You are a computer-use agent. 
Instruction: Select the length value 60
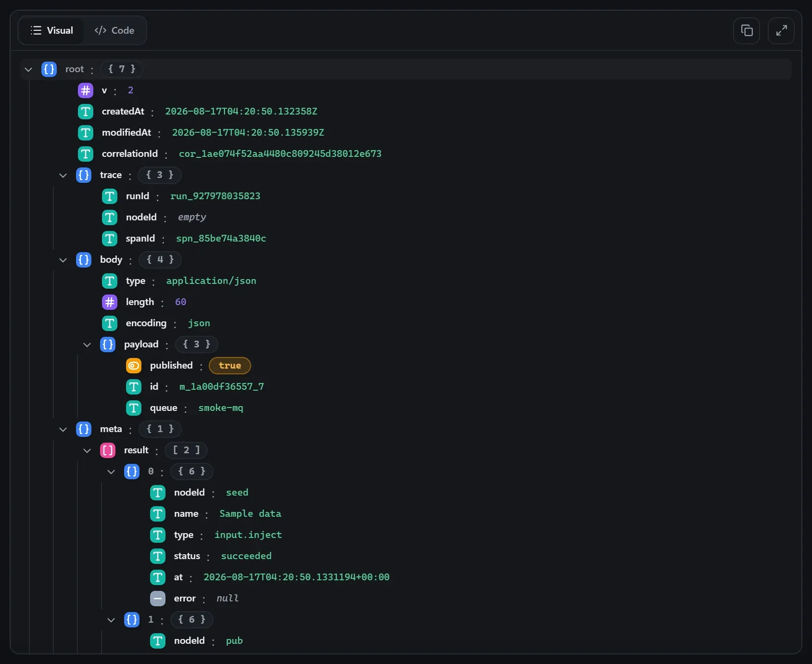click(x=181, y=302)
